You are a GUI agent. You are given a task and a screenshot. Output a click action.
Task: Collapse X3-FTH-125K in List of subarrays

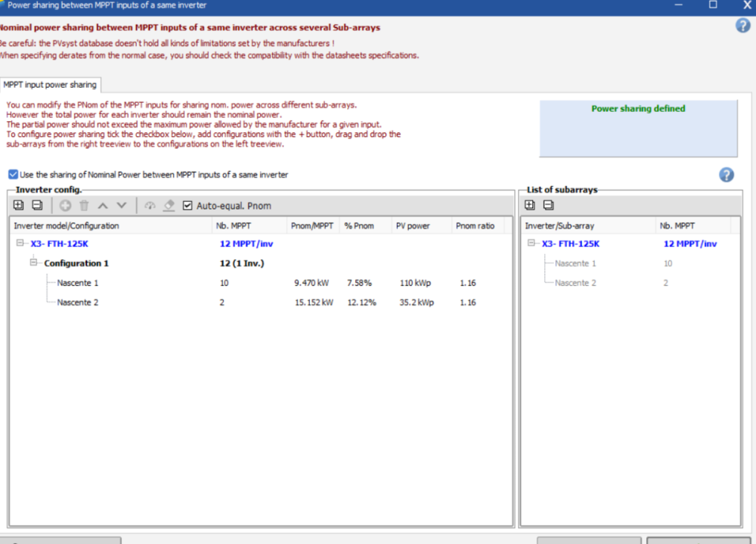pyautogui.click(x=531, y=244)
